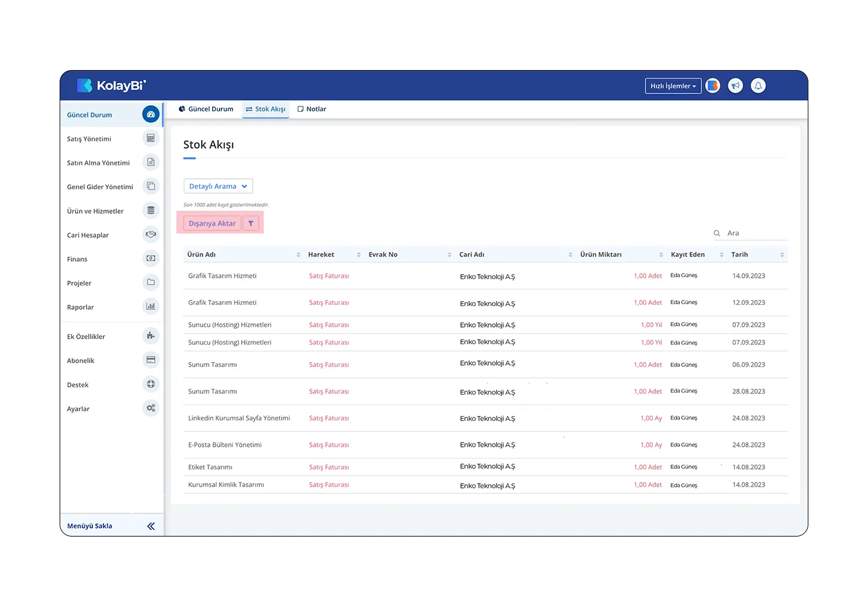Viewport: 868px width, 590px height.
Task: Click Eda Güneş in 28.08.2023 row
Action: [684, 391]
